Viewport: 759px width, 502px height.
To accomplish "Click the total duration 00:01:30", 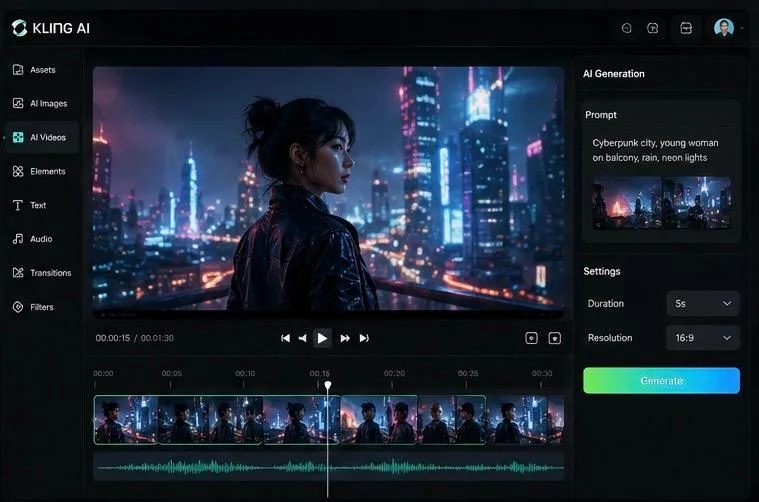I will coord(157,338).
